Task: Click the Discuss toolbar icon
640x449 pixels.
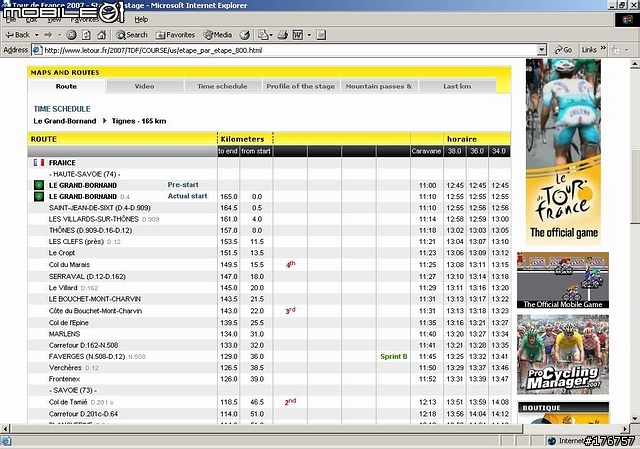Action: (321, 35)
